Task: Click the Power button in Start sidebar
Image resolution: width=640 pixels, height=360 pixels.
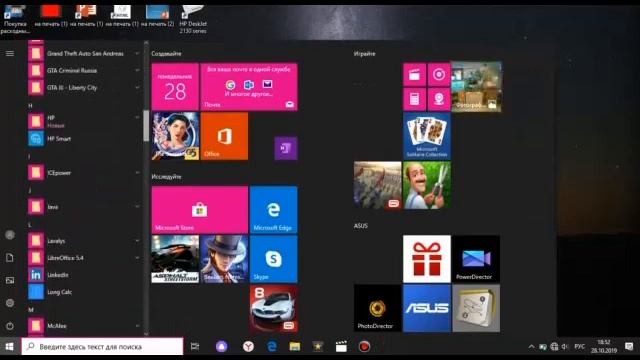Action: point(10,326)
